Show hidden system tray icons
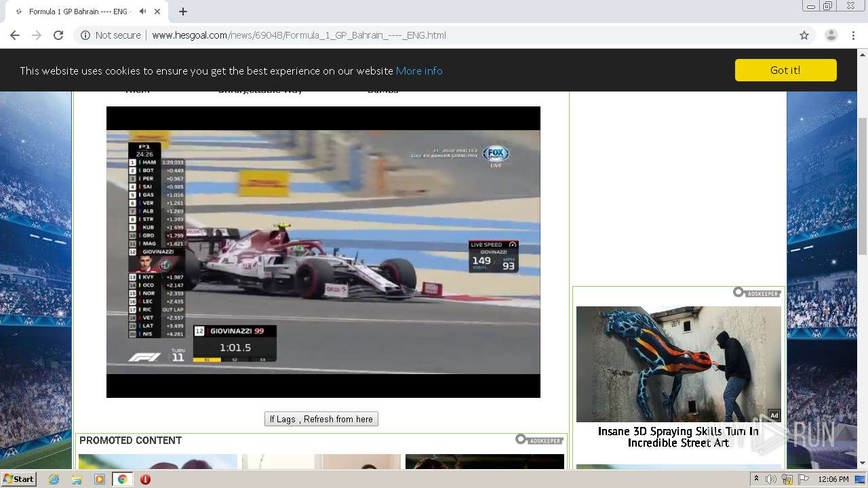Image resolution: width=868 pixels, height=488 pixels. [x=756, y=479]
